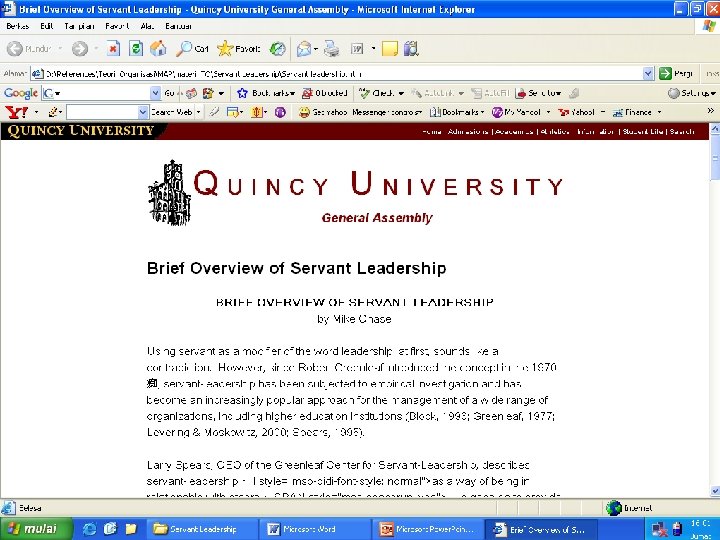Open the History clock icon

[x=277, y=49]
